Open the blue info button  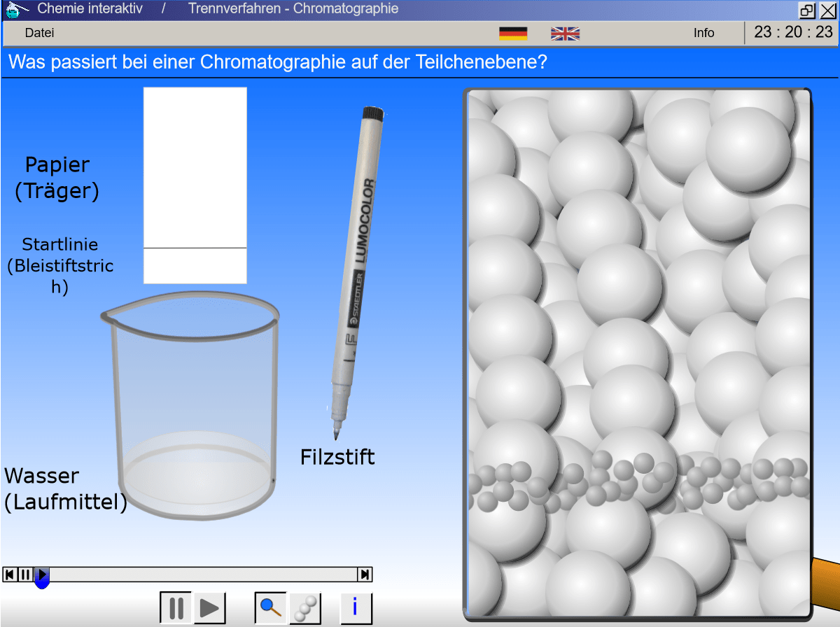355,608
